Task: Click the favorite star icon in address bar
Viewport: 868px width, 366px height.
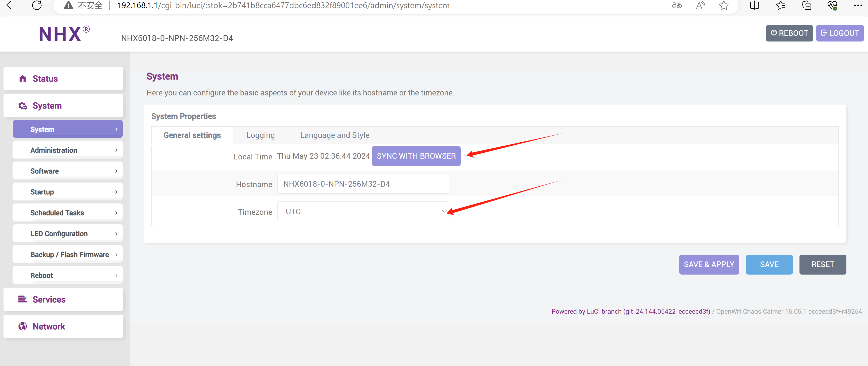Action: coord(723,5)
